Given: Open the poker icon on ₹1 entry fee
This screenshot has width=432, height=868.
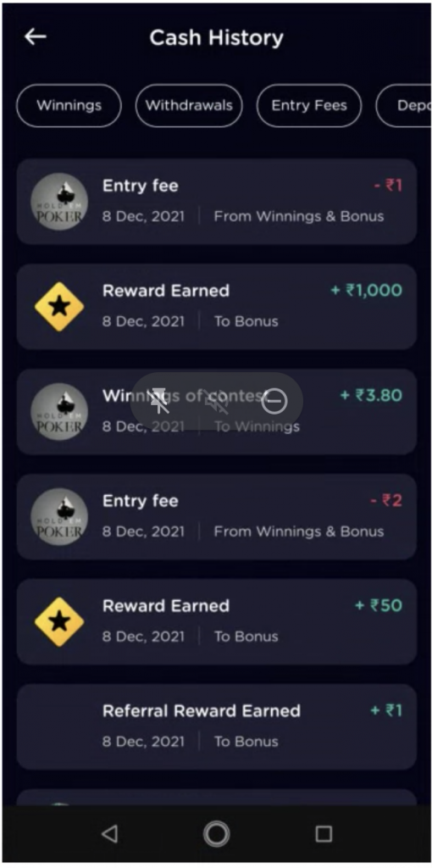Looking at the screenshot, I should coord(59,202).
